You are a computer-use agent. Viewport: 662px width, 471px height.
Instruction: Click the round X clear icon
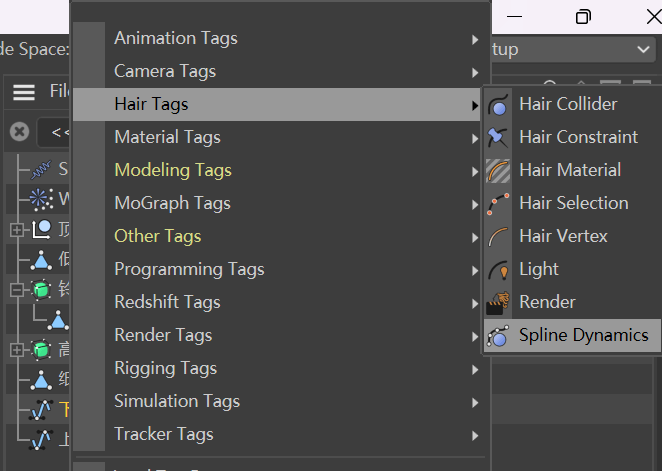coord(19,132)
